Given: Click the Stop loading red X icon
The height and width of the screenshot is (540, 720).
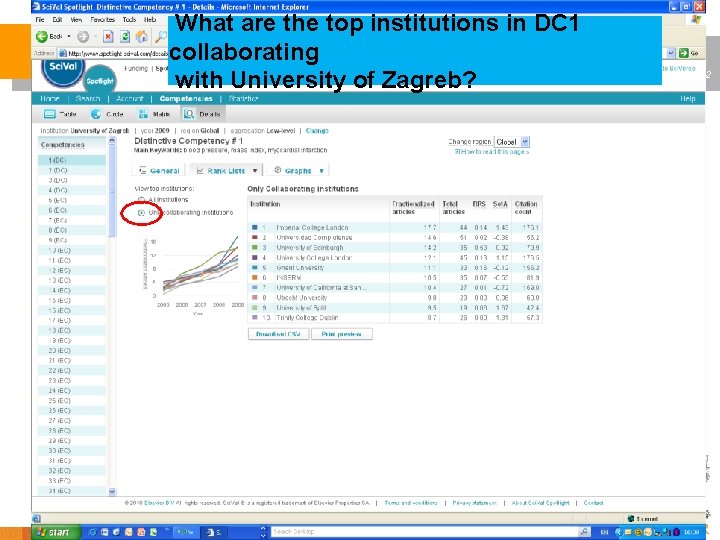Looking at the screenshot, I should (108, 36).
